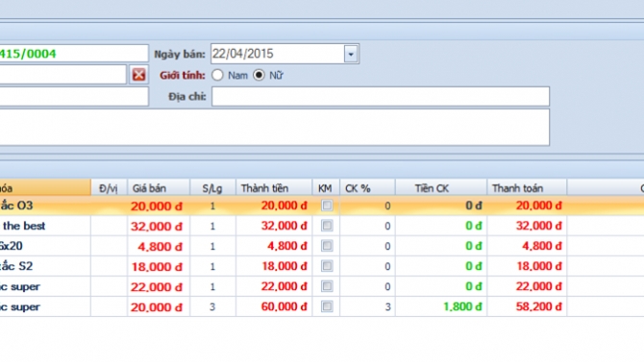Toggle KM checkbox in the 4,800 đ row

click(x=327, y=246)
